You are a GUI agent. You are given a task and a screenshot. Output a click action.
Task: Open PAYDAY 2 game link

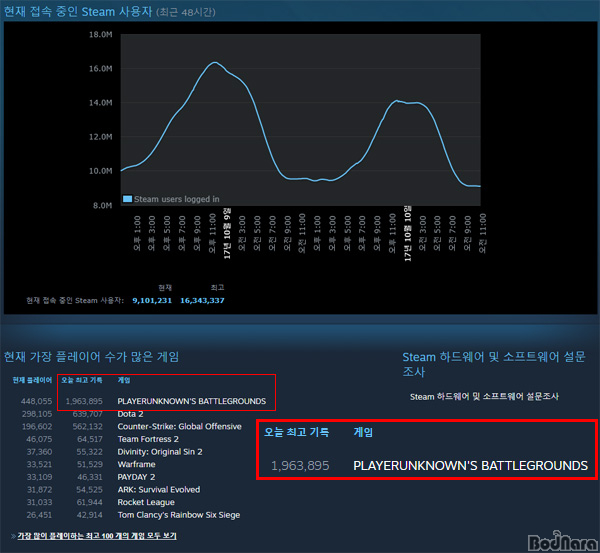click(x=136, y=477)
